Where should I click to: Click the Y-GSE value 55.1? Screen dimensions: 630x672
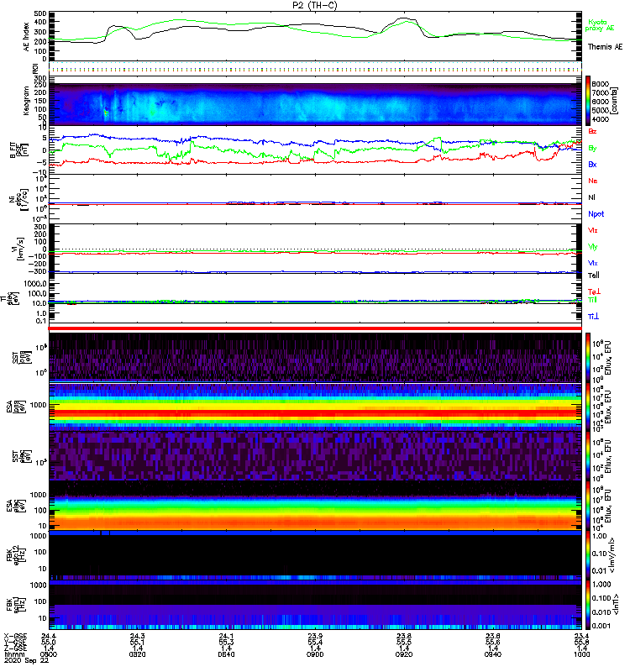137,643
